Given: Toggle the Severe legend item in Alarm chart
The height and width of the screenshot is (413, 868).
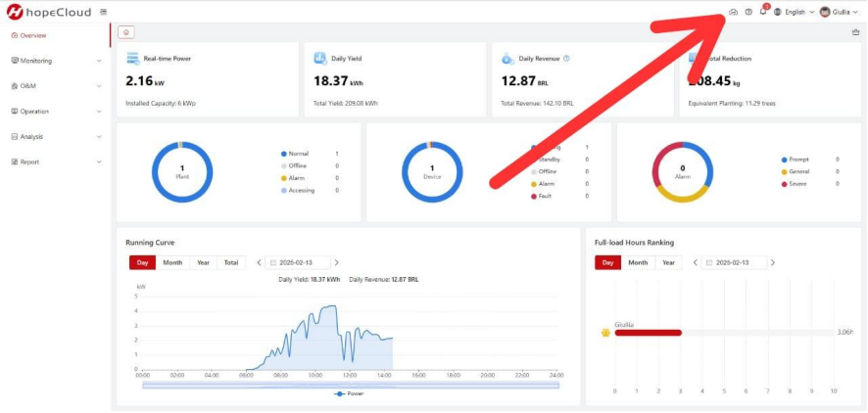Looking at the screenshot, I should (x=795, y=184).
